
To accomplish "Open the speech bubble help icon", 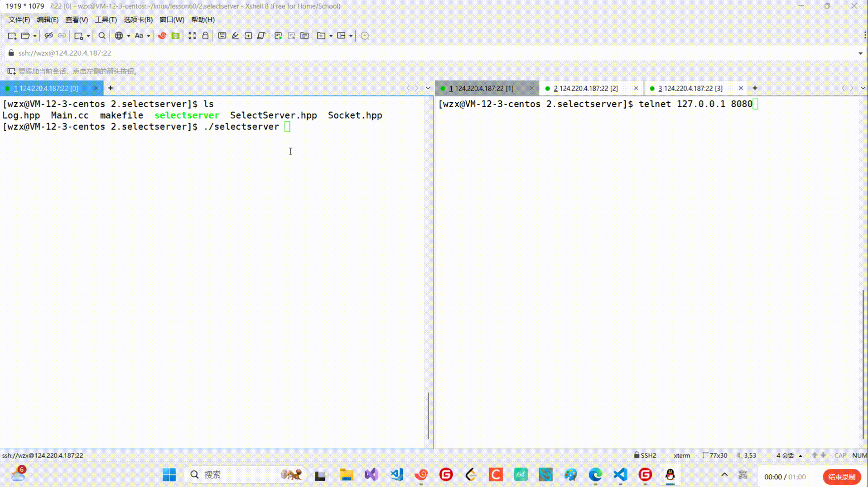I will click(365, 36).
